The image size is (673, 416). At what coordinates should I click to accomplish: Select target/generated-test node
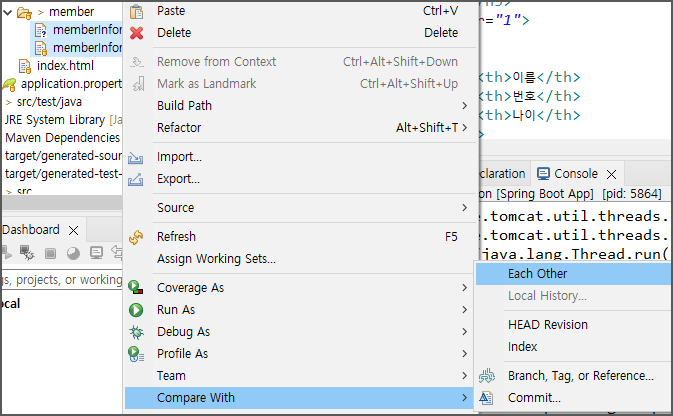coord(63,174)
